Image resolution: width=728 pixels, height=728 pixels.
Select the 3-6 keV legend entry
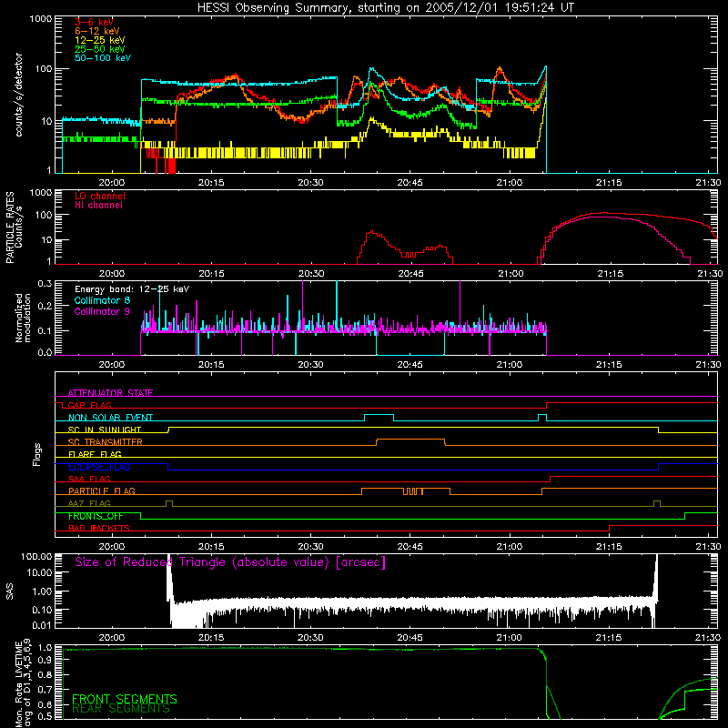(x=94, y=22)
